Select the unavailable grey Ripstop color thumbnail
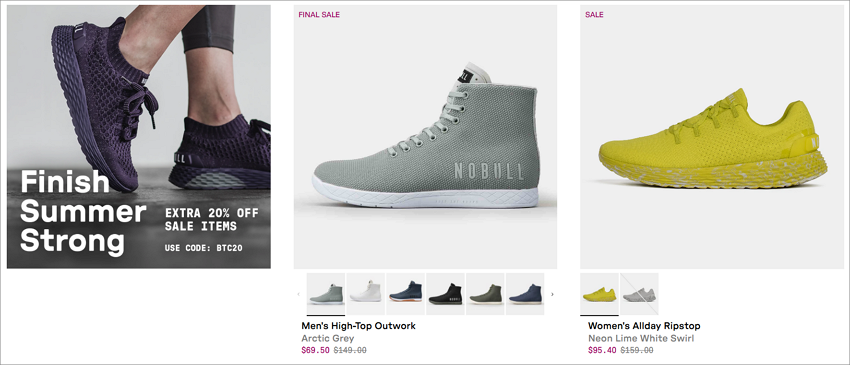850x365 pixels. 639,294
